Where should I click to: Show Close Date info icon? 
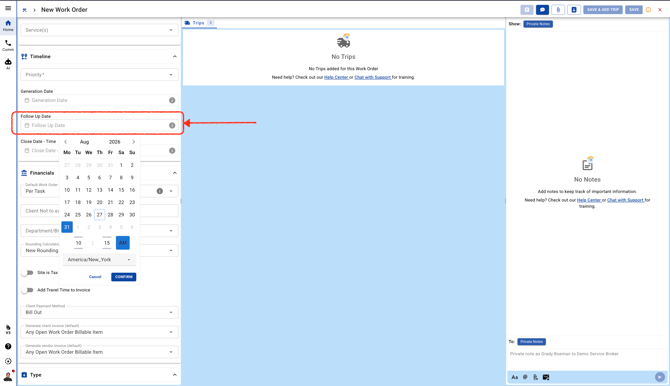[172, 150]
